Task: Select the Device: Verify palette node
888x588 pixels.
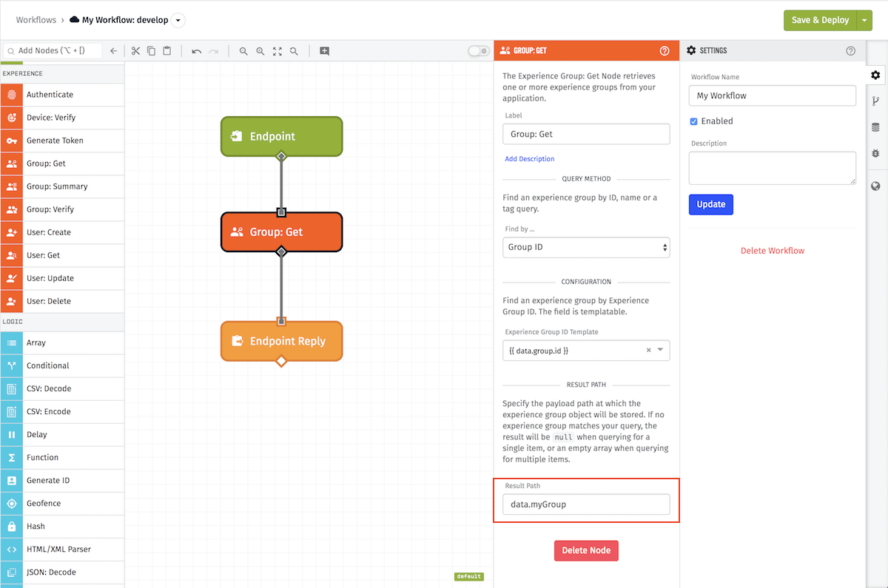Action: [x=62, y=118]
